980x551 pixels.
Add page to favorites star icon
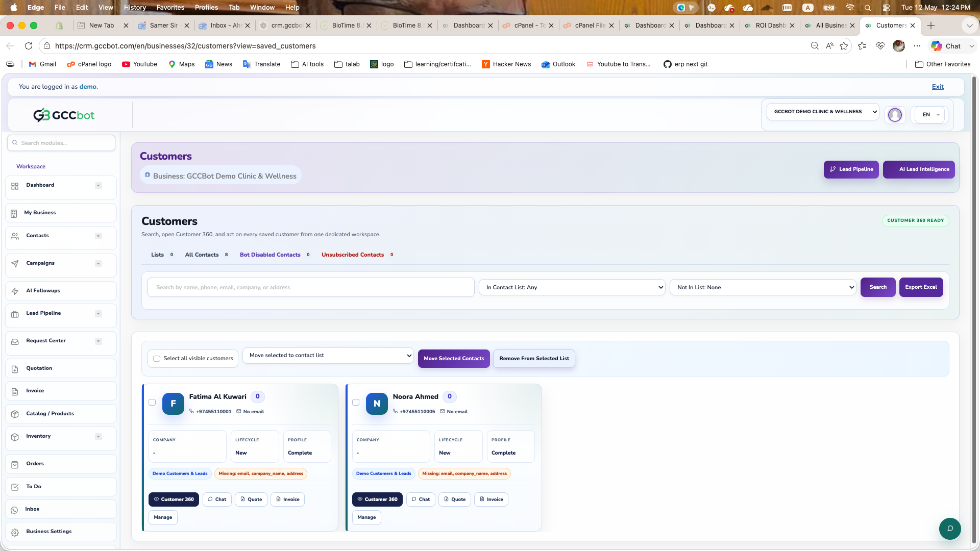844,46
